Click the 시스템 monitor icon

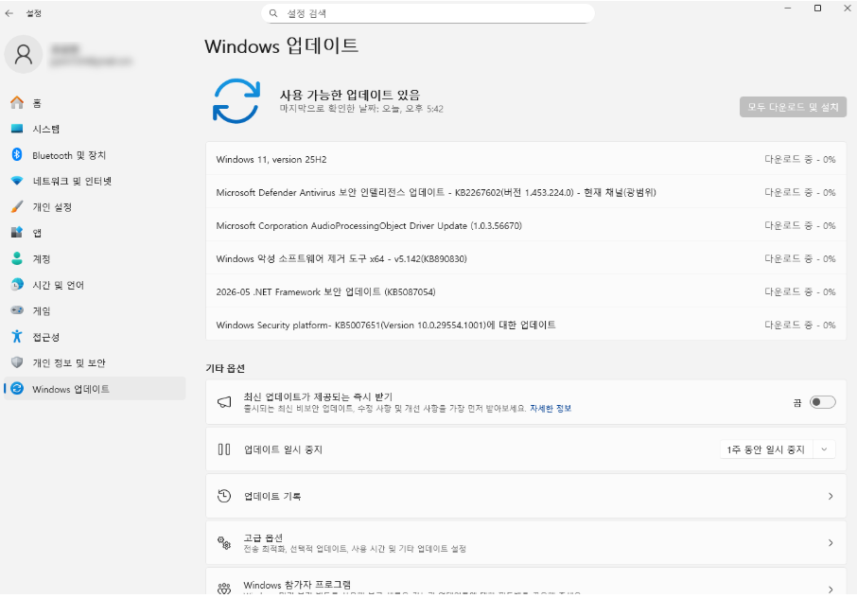pos(17,129)
